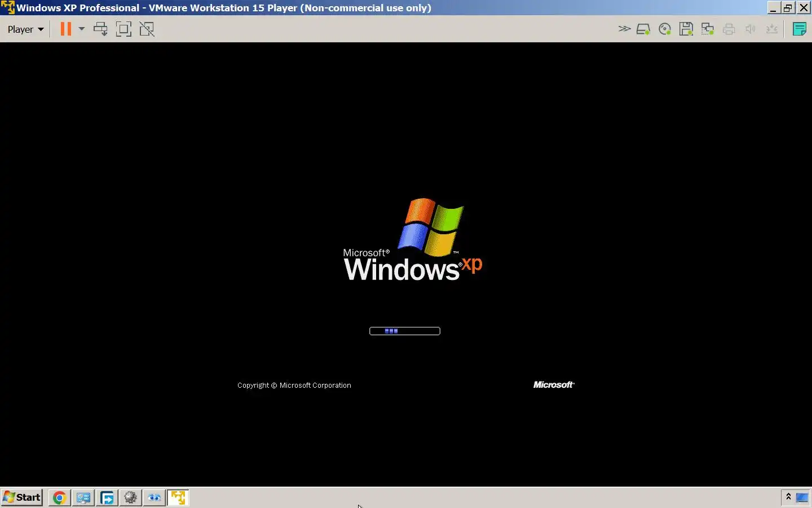Expand the power options arrow beside pause

[x=82, y=29]
